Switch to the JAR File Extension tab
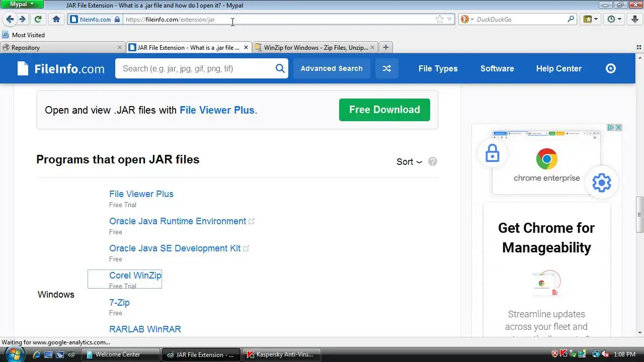 tap(189, 47)
